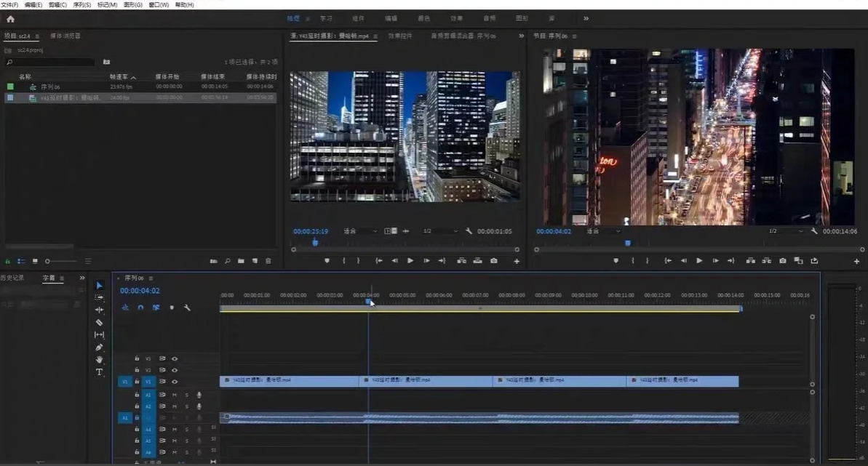The height and width of the screenshot is (466, 868).
Task: Toggle lock on the V1 track
Action: (x=137, y=382)
